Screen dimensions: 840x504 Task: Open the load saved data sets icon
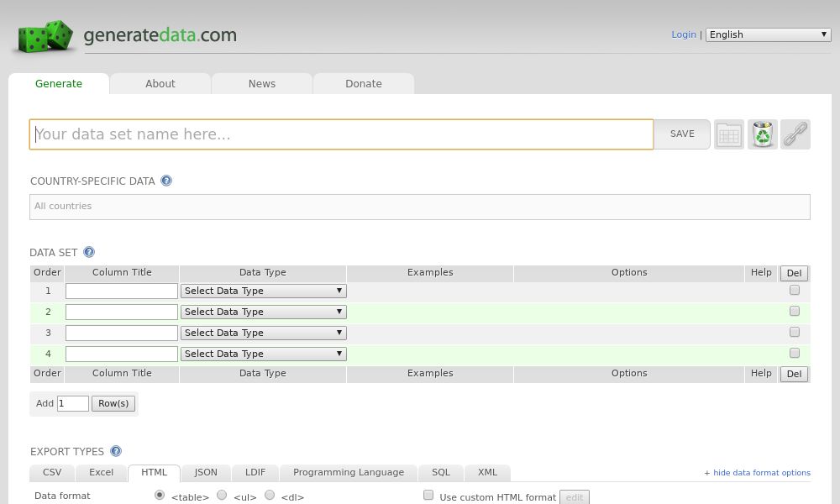click(728, 134)
